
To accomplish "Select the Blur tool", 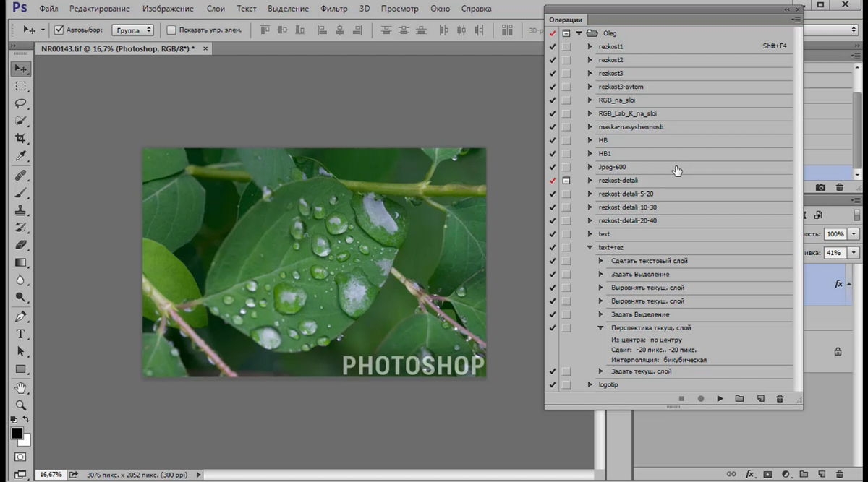I will (x=21, y=279).
